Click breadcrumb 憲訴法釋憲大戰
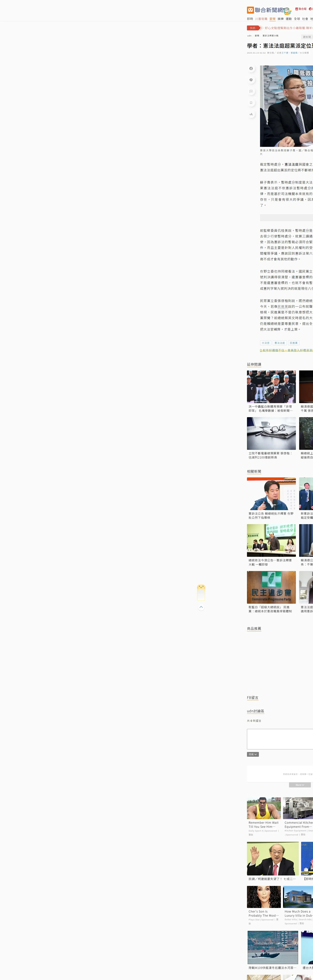This screenshot has height=980, width=313. [x=270, y=36]
